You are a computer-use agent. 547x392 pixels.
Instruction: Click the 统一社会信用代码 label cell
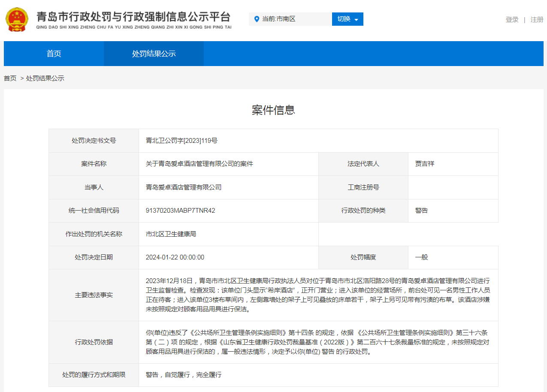point(94,211)
